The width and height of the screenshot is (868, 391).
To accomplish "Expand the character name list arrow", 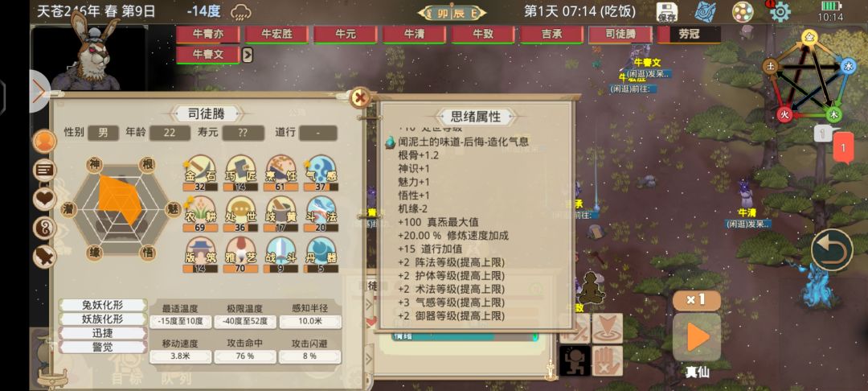I will 248,55.
